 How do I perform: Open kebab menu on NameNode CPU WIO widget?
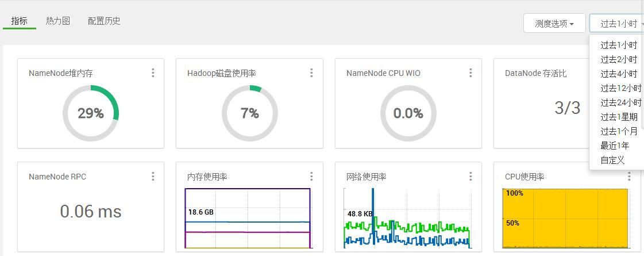click(471, 73)
